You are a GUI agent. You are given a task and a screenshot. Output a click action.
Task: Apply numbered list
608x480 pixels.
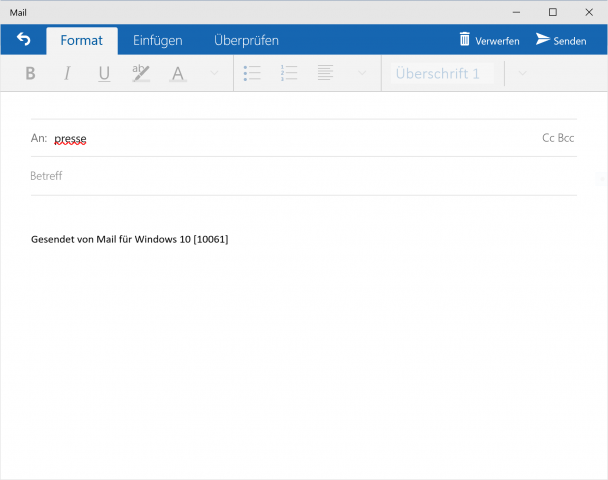tap(289, 73)
